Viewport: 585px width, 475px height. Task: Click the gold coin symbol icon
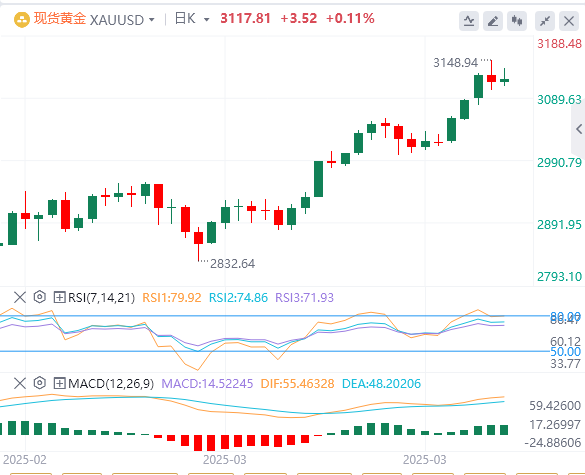click(x=22, y=19)
